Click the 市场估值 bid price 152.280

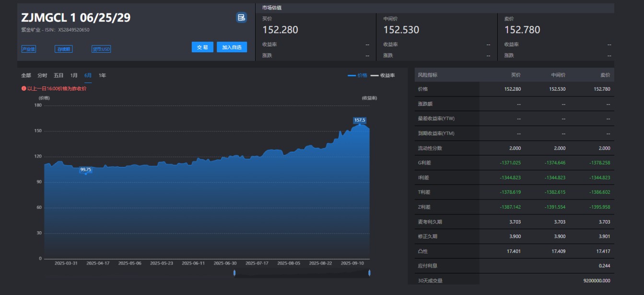tap(280, 30)
